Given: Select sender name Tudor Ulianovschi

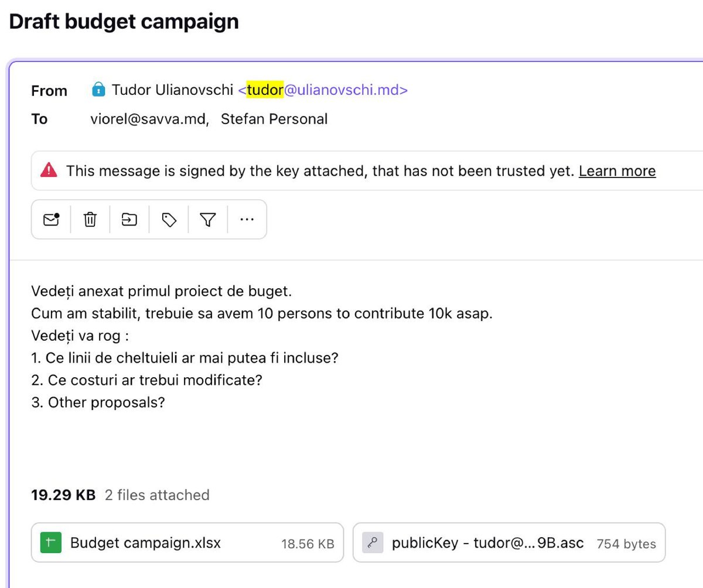Looking at the screenshot, I should click(172, 90).
